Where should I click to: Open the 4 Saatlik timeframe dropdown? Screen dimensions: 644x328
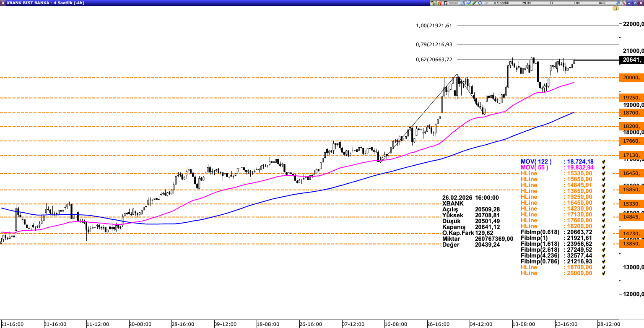tap(501, 3)
